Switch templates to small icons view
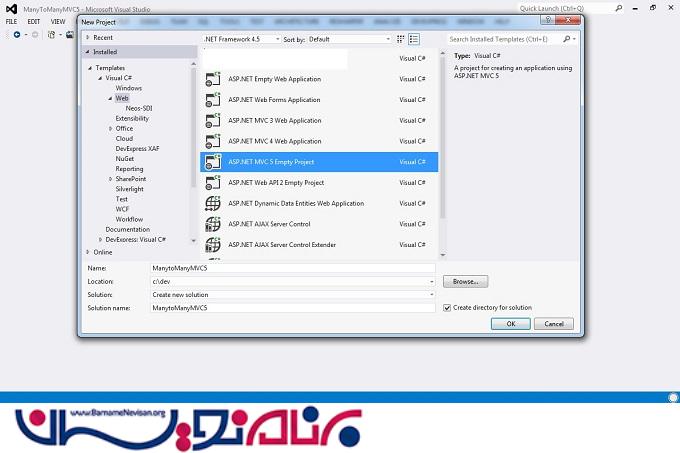 [x=401, y=39]
